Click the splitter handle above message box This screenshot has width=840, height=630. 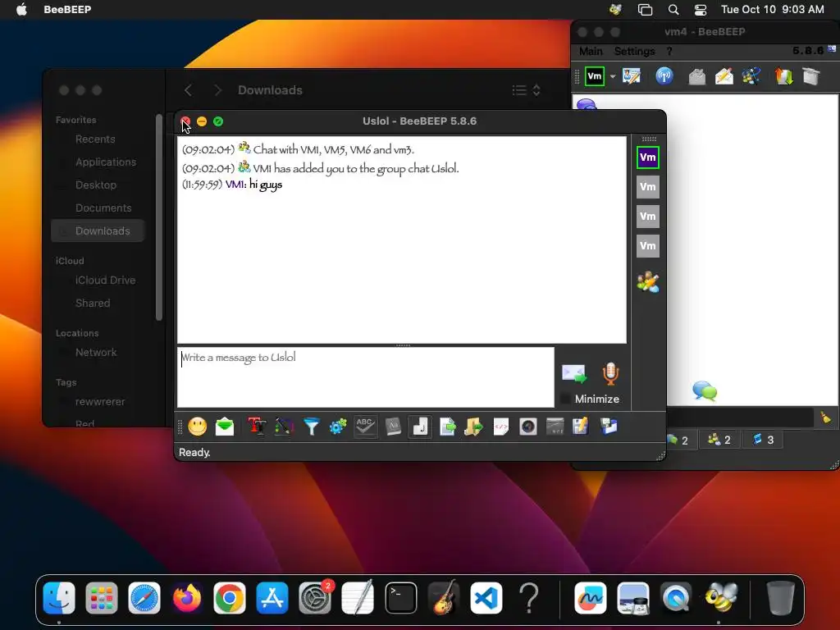pos(403,345)
